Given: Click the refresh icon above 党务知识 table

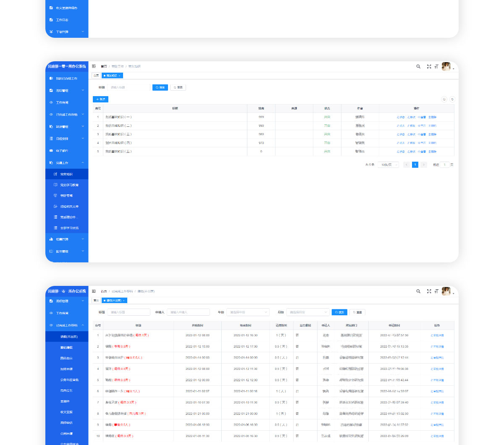Looking at the screenshot, I should click(452, 99).
